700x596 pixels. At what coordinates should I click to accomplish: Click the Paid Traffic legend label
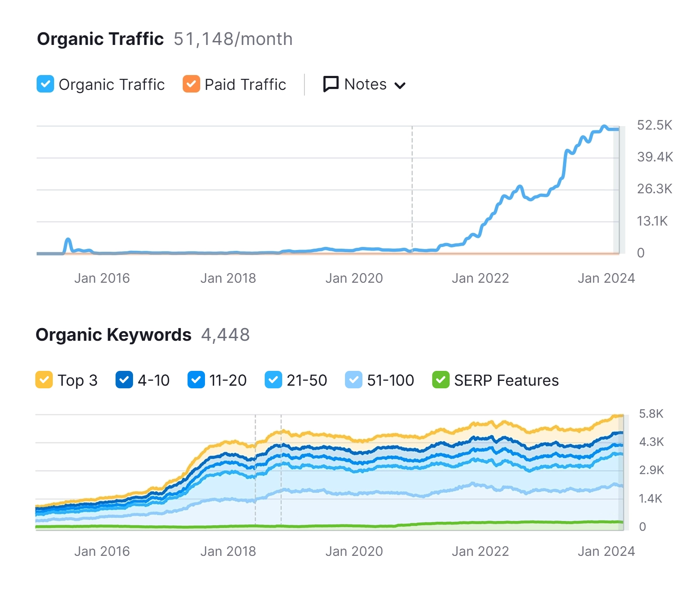245,85
